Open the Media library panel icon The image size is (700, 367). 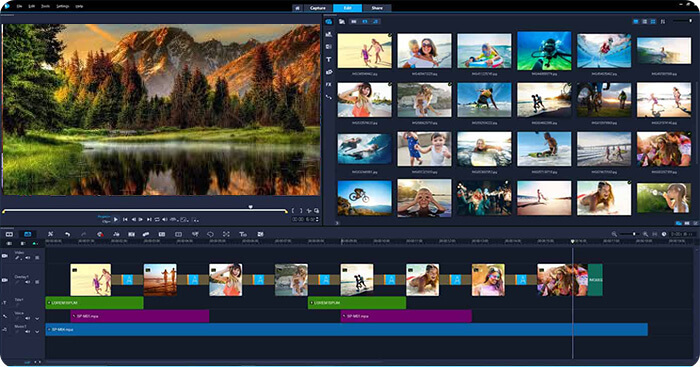[x=329, y=21]
